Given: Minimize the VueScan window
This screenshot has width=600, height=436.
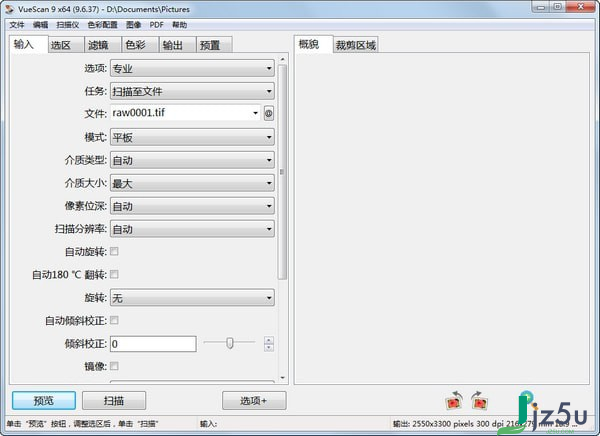Looking at the screenshot, I should click(x=540, y=7).
